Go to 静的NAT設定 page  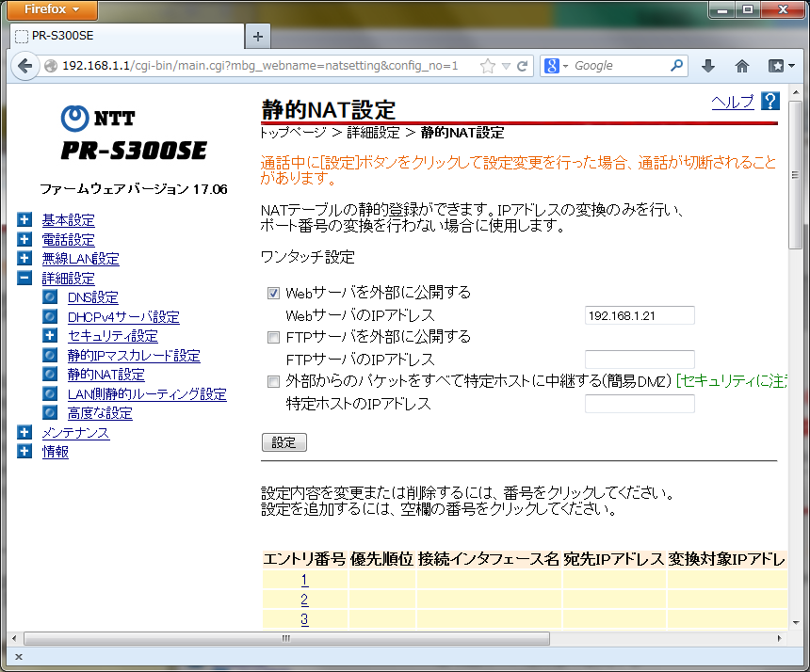click(x=105, y=375)
